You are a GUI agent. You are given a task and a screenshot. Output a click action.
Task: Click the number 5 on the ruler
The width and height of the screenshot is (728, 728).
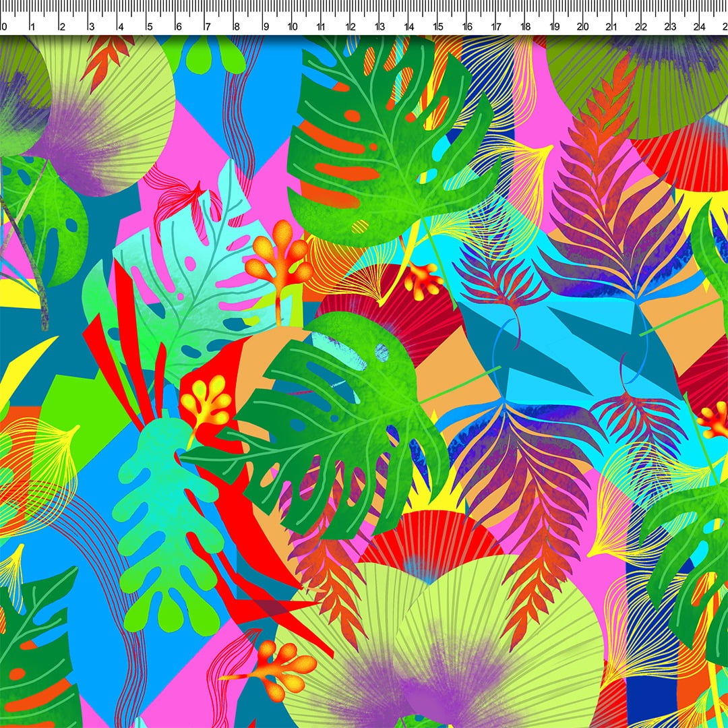point(149,27)
